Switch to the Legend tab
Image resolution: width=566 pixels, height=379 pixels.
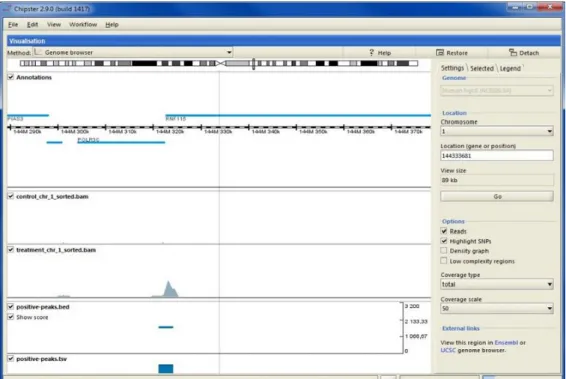pyautogui.click(x=510, y=68)
